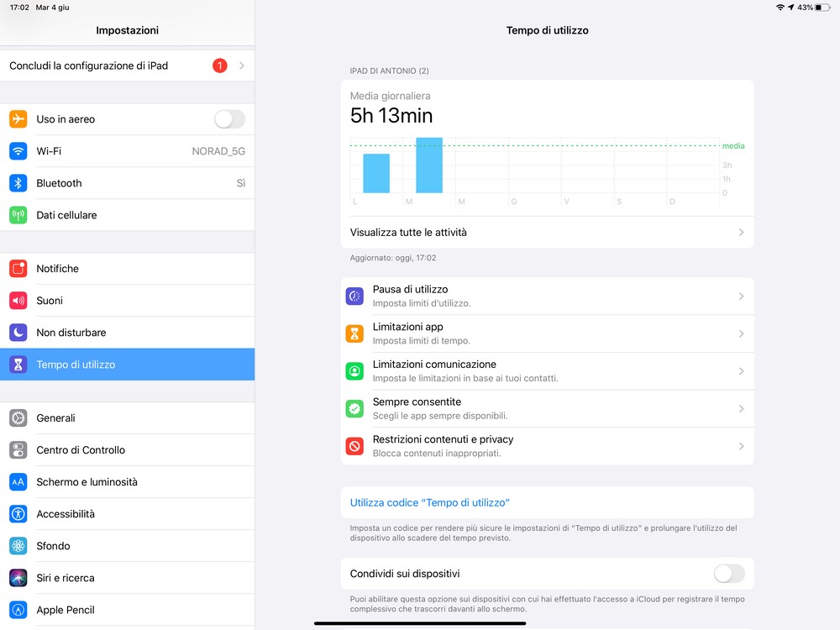840x630 pixels.
Task: Open Notifiche settings row
Action: click(x=127, y=269)
